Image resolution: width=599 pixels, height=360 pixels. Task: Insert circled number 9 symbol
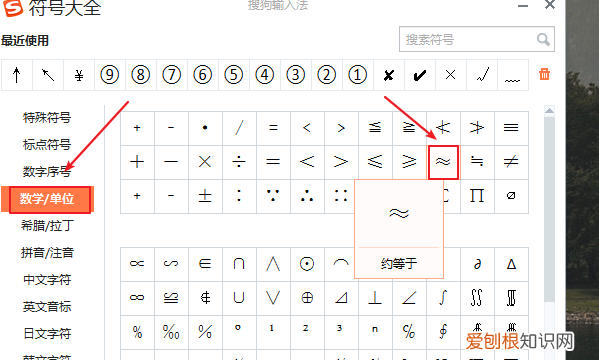pos(110,75)
